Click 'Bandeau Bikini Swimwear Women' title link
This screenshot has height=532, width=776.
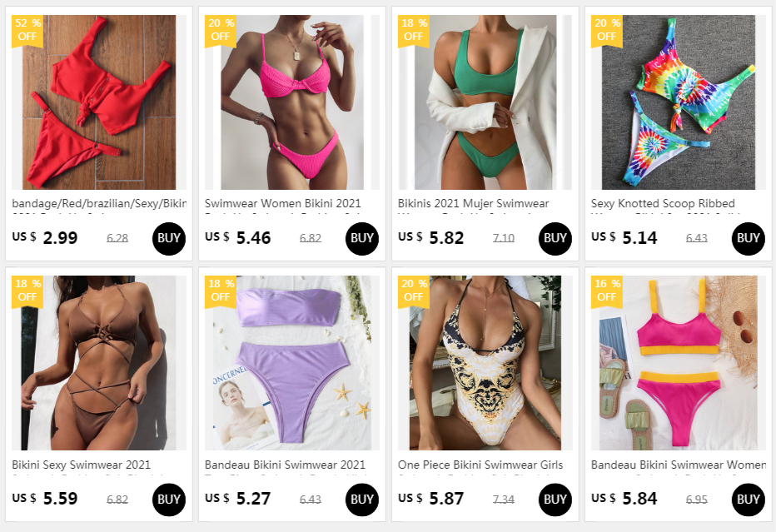(x=678, y=465)
